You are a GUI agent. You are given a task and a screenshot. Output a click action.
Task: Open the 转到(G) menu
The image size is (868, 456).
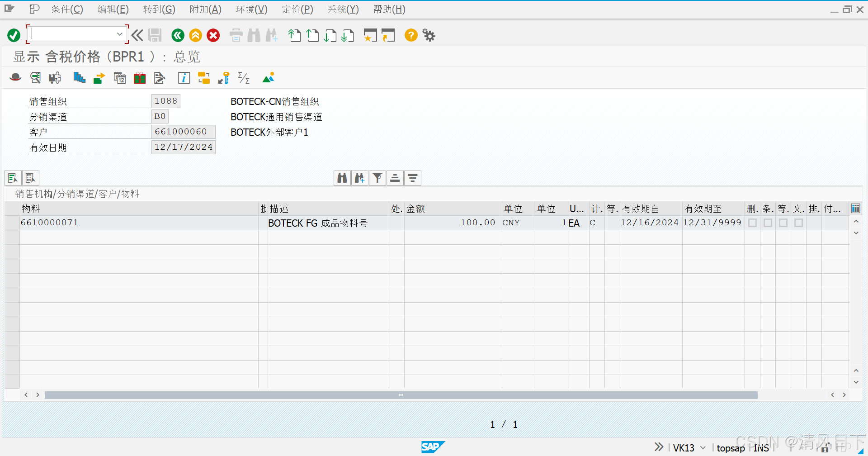coord(159,9)
